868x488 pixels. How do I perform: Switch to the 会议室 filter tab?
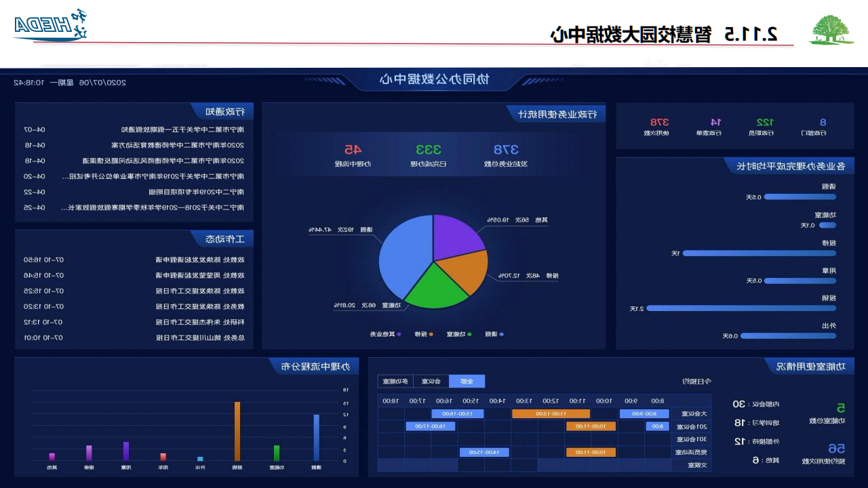pos(431,381)
